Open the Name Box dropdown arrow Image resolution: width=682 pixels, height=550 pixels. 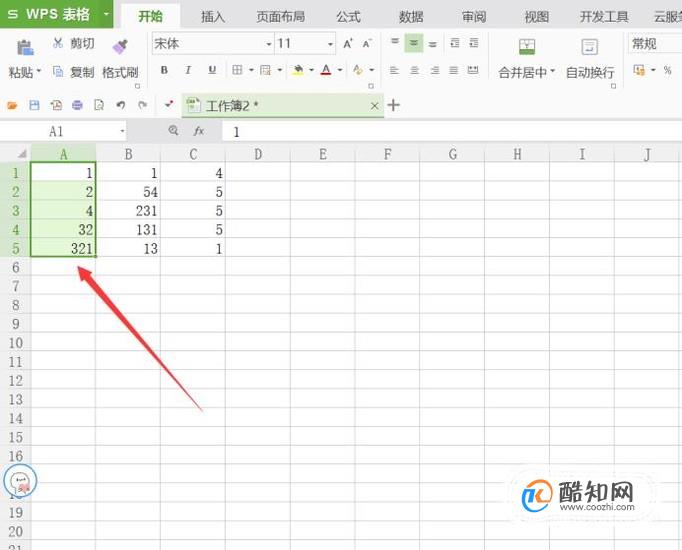122,131
